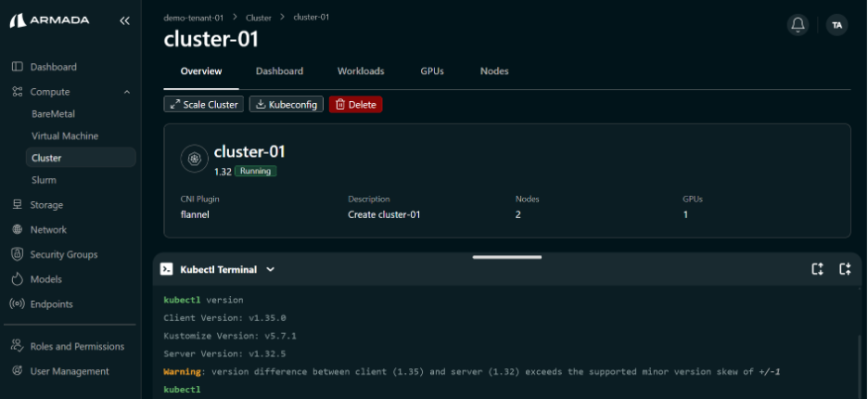
Task: Open the GPUs tab
Action: pyautogui.click(x=432, y=71)
